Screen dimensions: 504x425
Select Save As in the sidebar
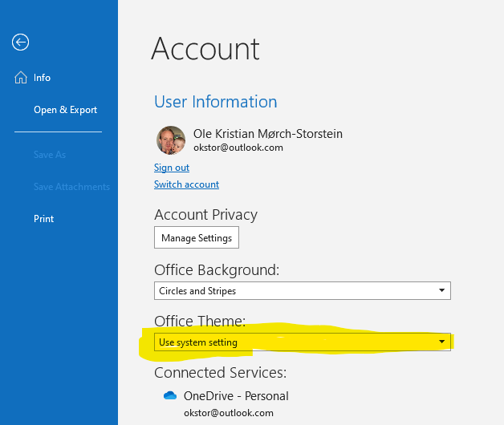coord(50,155)
